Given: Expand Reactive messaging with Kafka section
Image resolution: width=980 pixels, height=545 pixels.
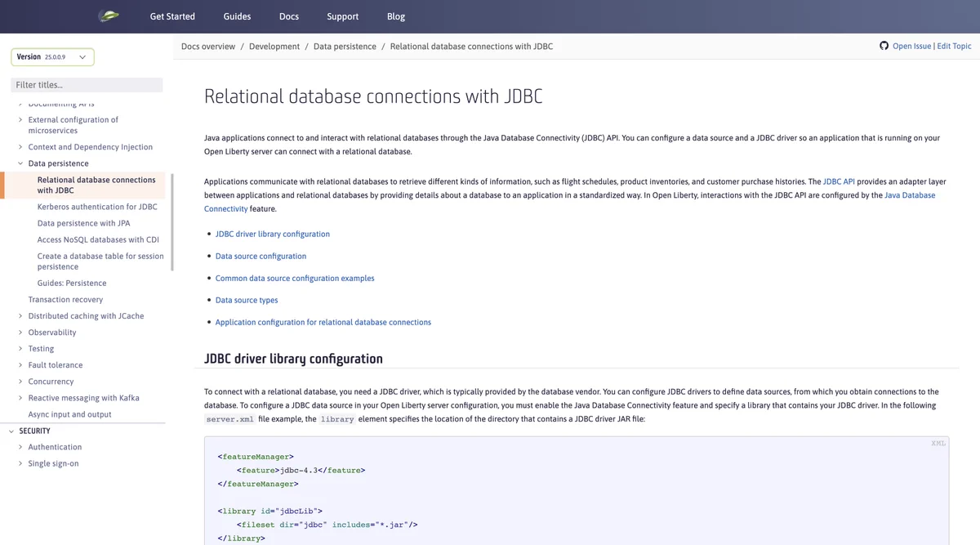Looking at the screenshot, I should pyautogui.click(x=20, y=398).
